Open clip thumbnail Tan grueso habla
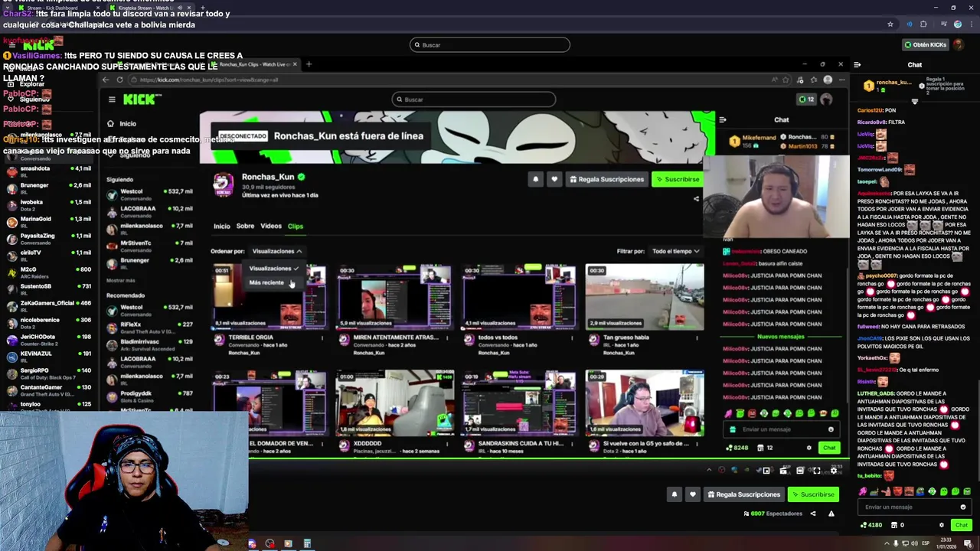The width and height of the screenshot is (980, 551). (x=645, y=297)
